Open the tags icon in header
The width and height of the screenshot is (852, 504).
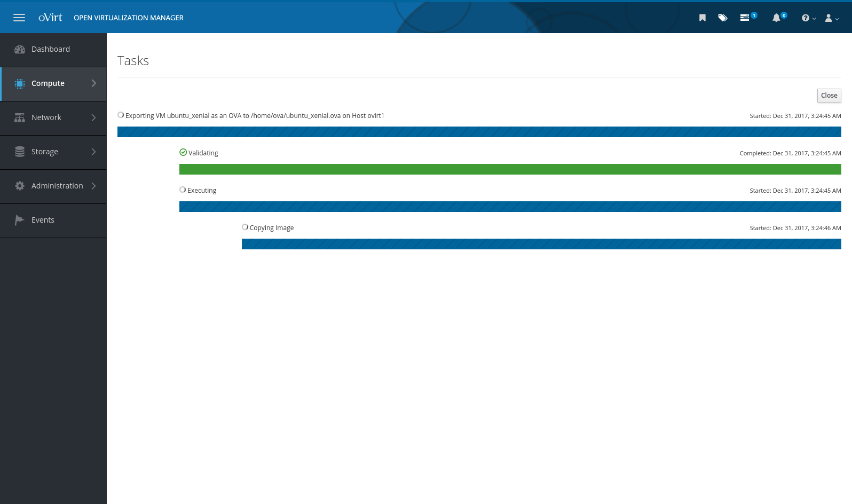(723, 18)
